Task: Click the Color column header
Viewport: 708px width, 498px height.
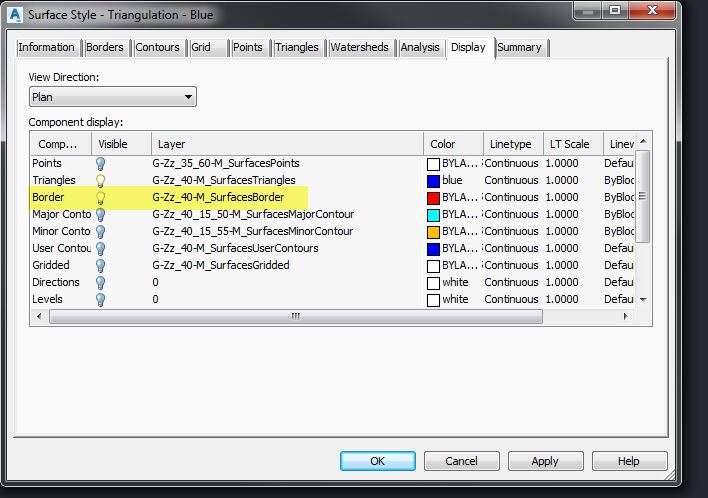Action: 453,144
